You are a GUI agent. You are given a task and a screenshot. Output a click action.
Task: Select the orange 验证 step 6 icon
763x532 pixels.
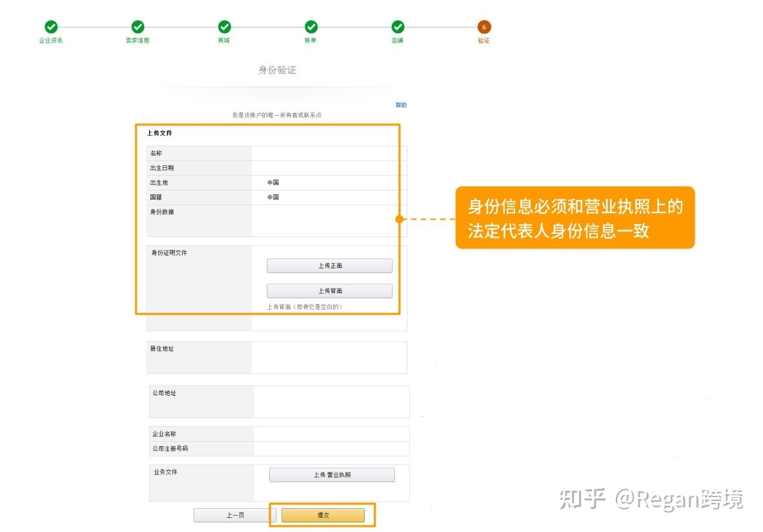(483, 27)
